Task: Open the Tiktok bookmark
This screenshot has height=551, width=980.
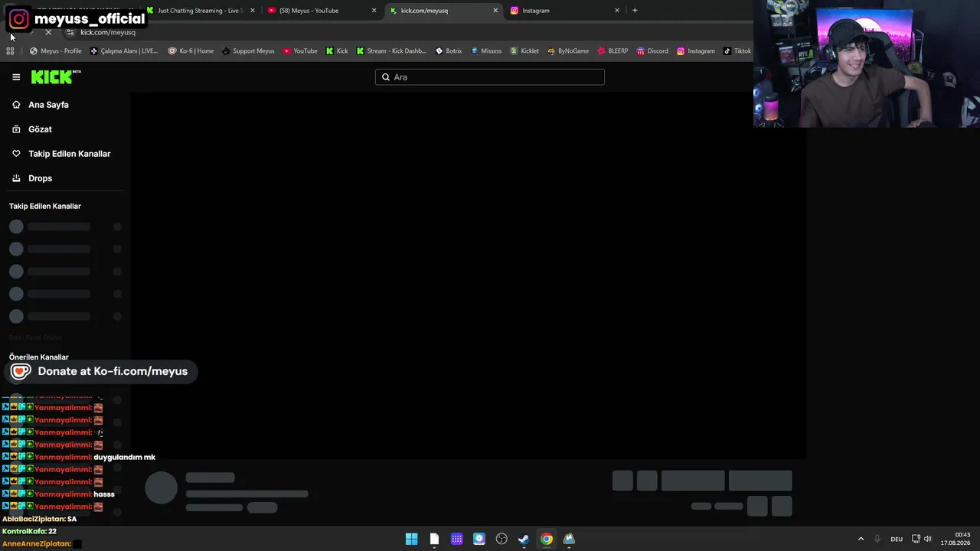Action: [737, 51]
